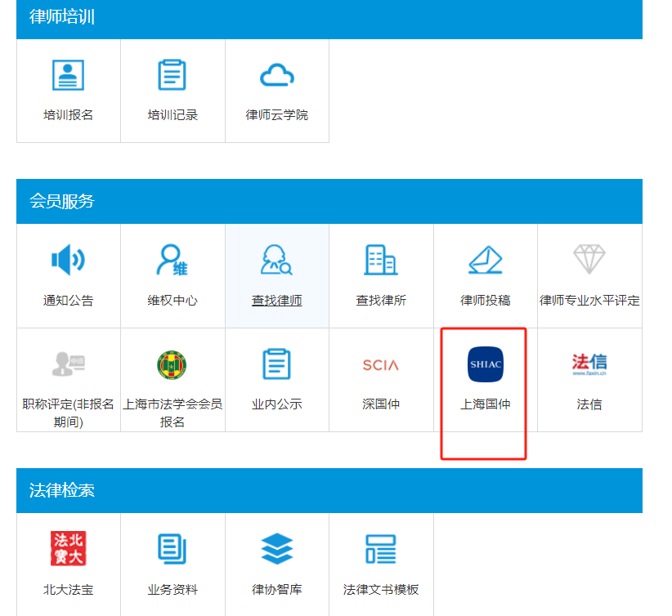Click the 业务资料 text label

[x=172, y=590]
